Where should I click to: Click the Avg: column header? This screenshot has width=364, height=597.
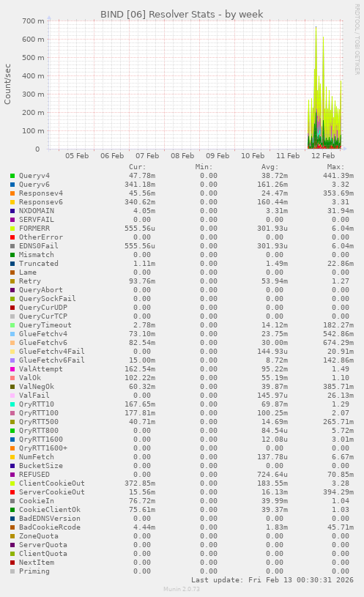(270, 167)
